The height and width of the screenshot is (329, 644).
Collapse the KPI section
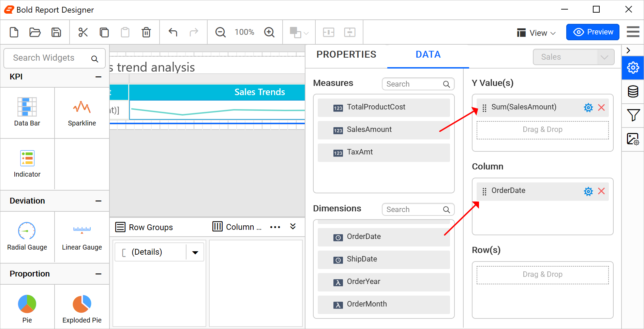tap(99, 77)
